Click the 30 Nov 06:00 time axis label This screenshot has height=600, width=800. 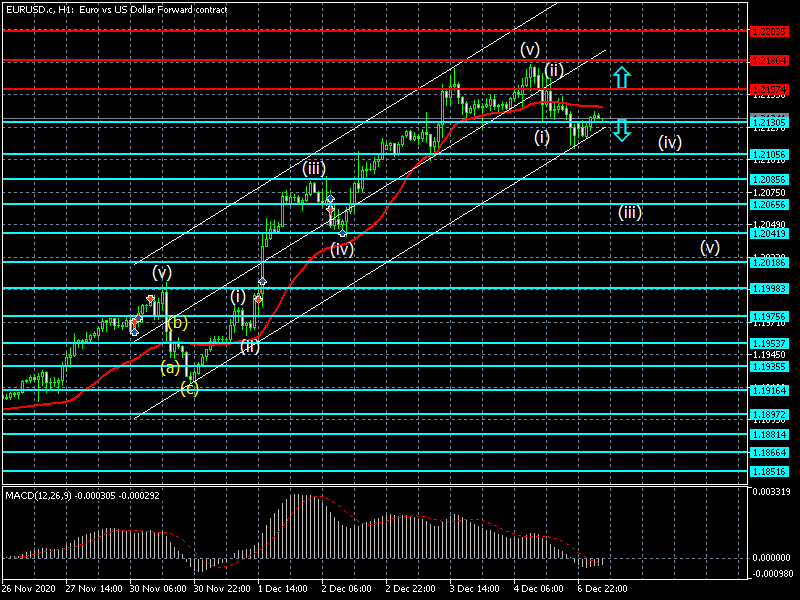click(x=158, y=589)
